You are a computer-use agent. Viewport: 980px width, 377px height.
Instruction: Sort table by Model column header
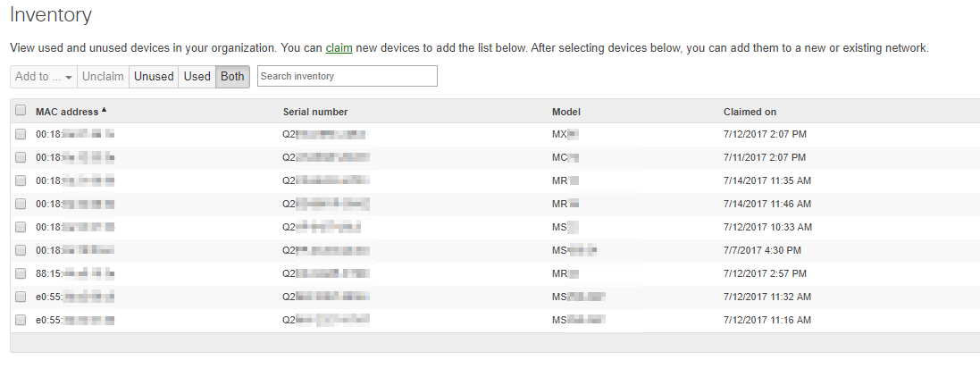(x=566, y=112)
